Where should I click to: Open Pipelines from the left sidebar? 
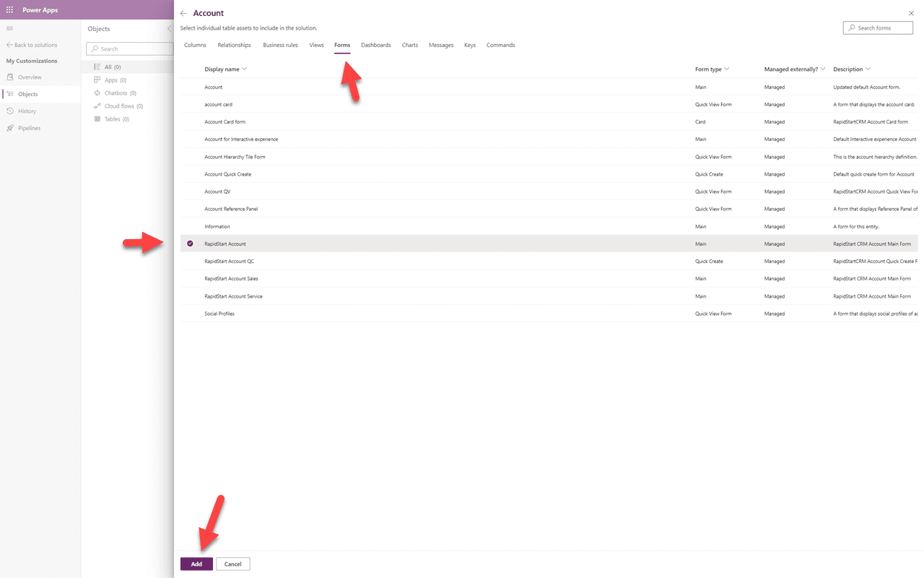tap(28, 127)
